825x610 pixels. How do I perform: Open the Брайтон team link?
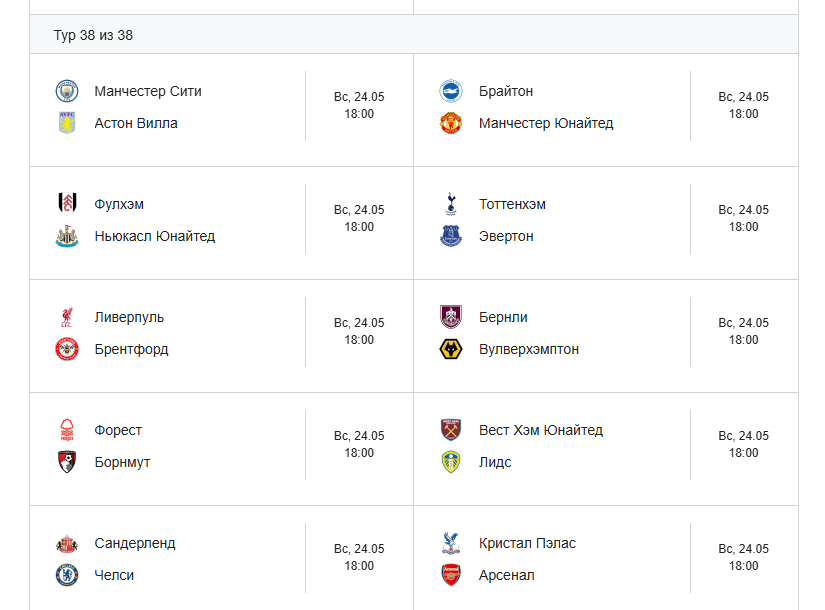click(x=506, y=91)
